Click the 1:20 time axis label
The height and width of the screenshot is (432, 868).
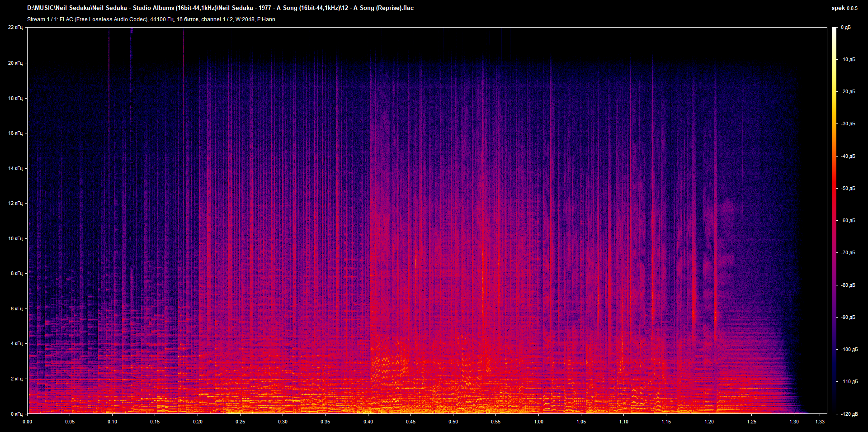pyautogui.click(x=709, y=422)
